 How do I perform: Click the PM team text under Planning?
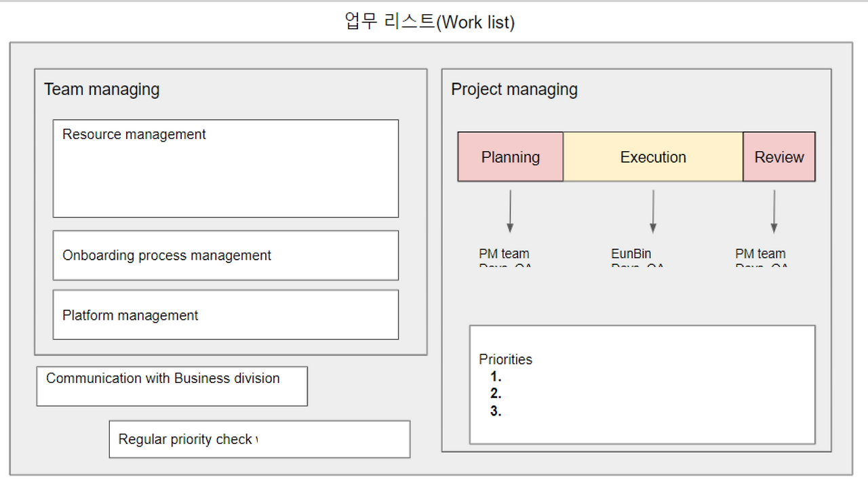(504, 254)
